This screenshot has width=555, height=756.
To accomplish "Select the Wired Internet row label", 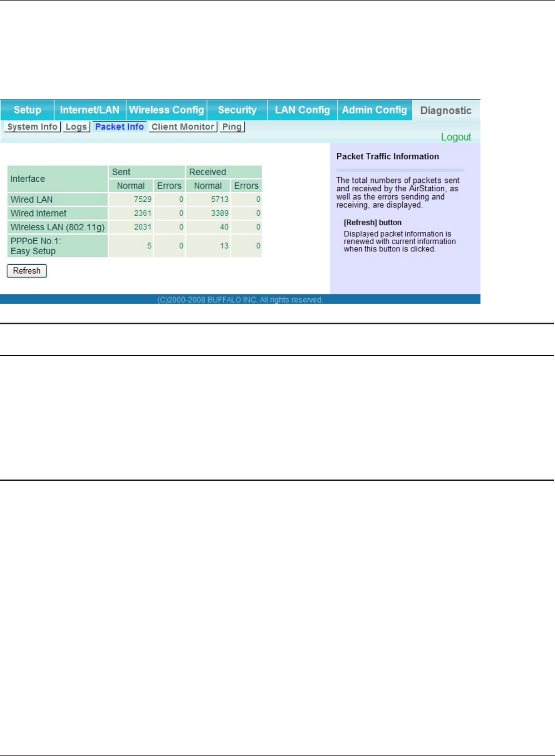I will [57, 213].
